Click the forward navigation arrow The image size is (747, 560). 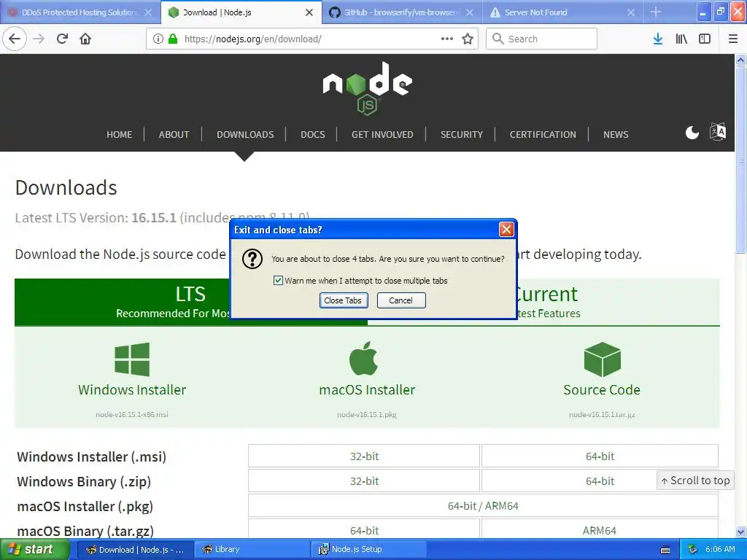click(x=39, y=39)
